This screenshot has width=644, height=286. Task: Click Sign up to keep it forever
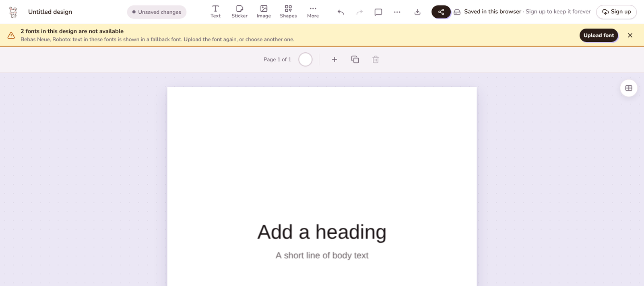click(x=558, y=12)
